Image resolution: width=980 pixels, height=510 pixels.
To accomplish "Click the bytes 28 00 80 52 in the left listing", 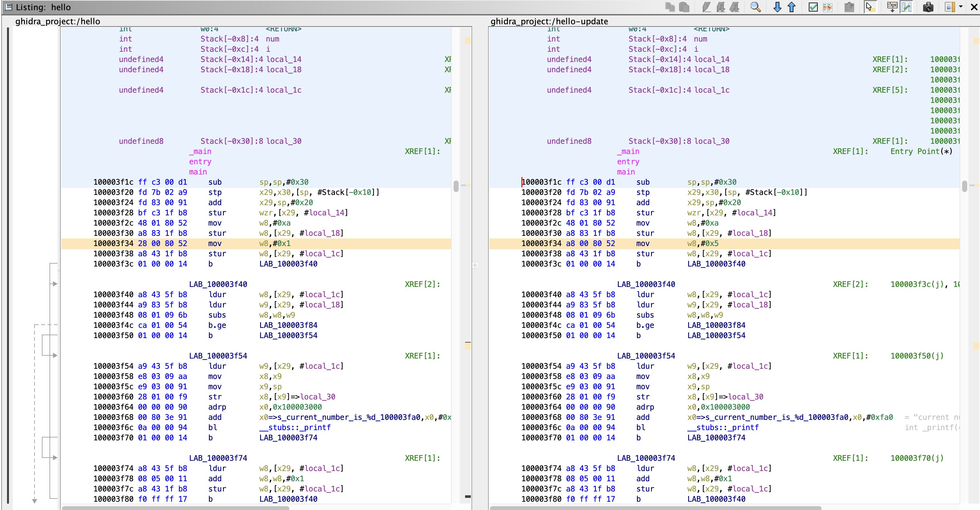I will click(163, 243).
